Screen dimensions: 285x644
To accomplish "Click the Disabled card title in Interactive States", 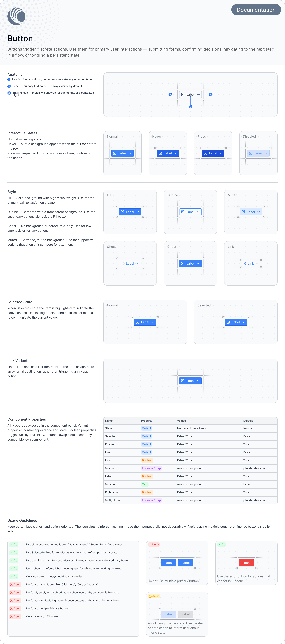I will point(249,136).
